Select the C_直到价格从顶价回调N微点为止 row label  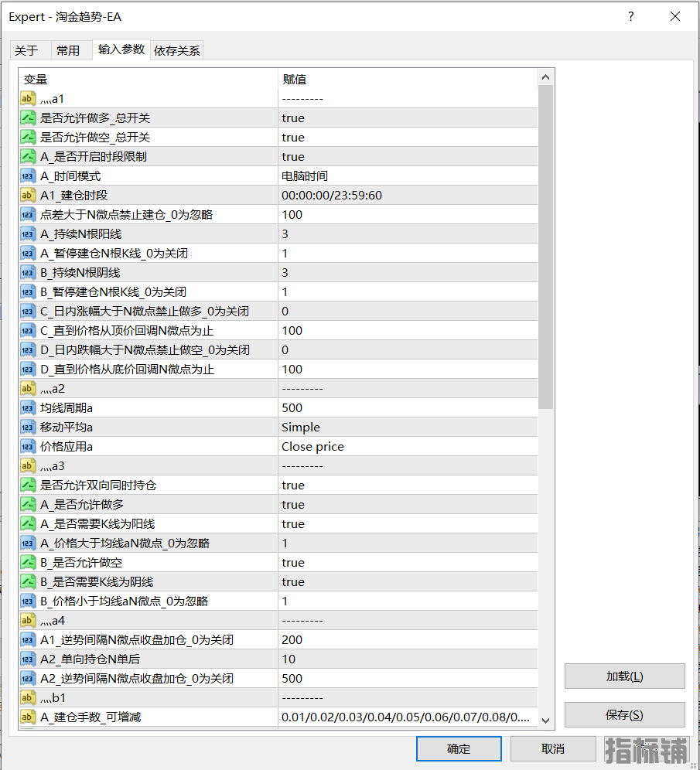tap(127, 331)
